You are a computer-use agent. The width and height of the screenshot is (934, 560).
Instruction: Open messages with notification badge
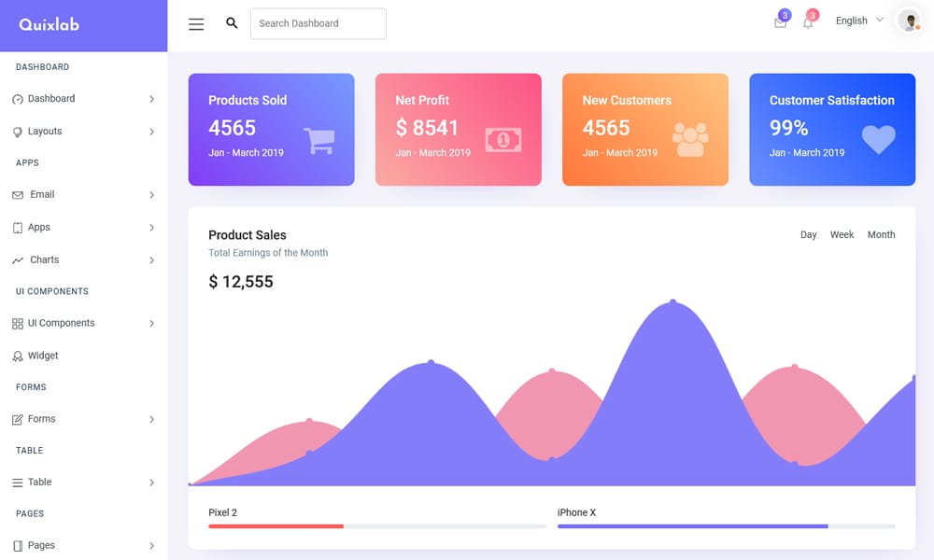click(x=780, y=21)
